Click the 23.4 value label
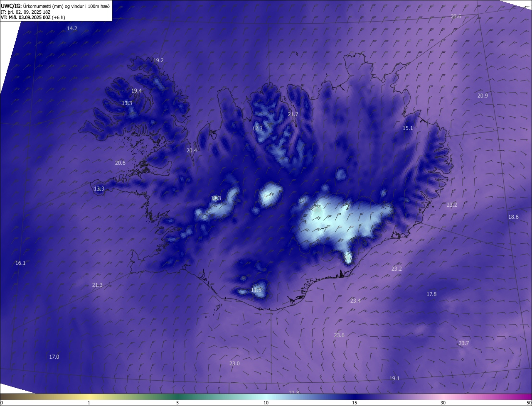Viewport: 532px width, 406px height. pyautogui.click(x=355, y=301)
